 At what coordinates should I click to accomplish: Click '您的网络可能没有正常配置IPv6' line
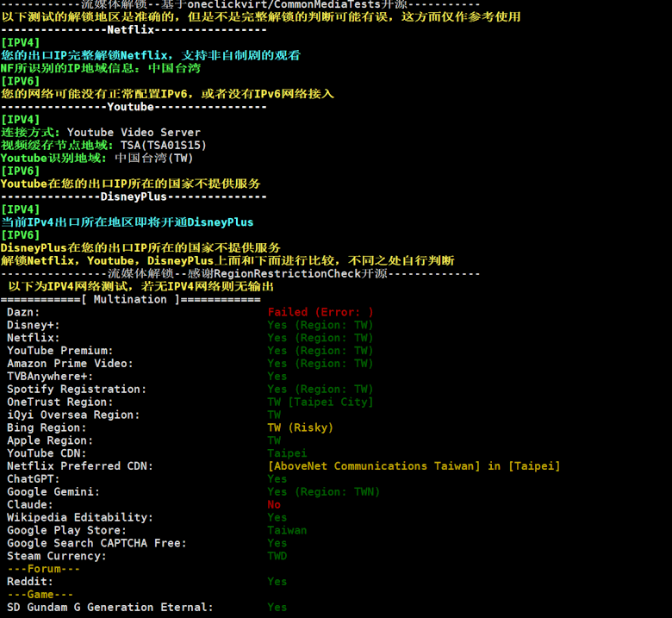pyautogui.click(x=168, y=94)
